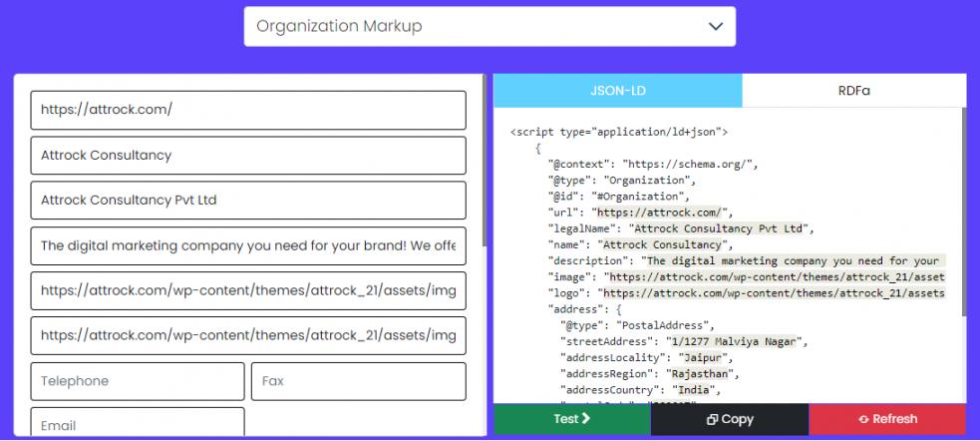Click the copy icon on Copy button
The width and height of the screenshot is (980, 441).
711,420
